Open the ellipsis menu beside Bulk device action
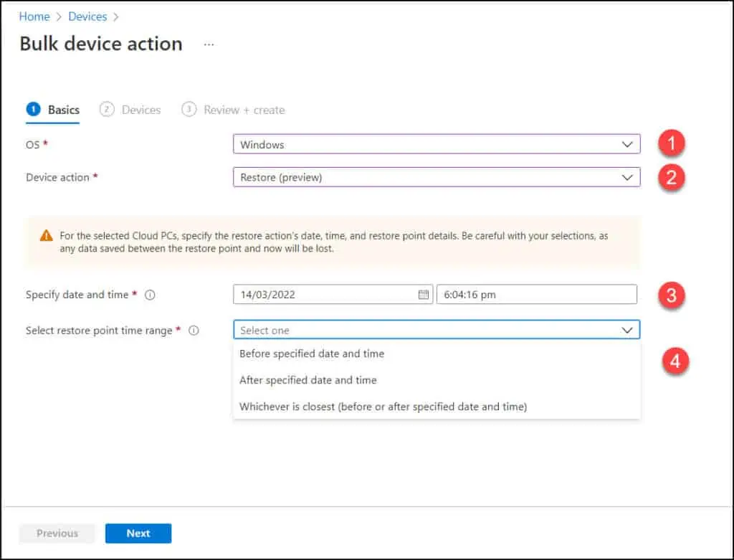The width and height of the screenshot is (734, 560). pos(209,44)
